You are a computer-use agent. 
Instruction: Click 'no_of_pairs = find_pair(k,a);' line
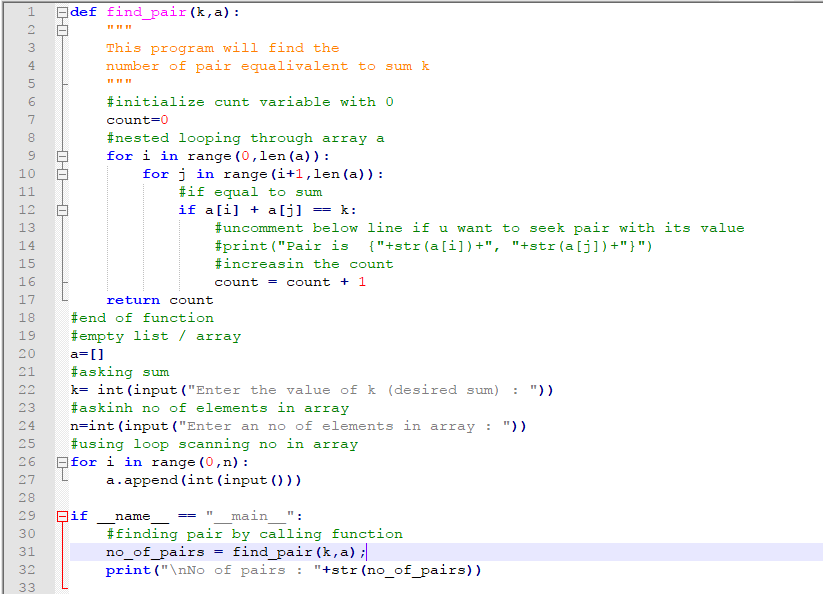[x=236, y=552]
